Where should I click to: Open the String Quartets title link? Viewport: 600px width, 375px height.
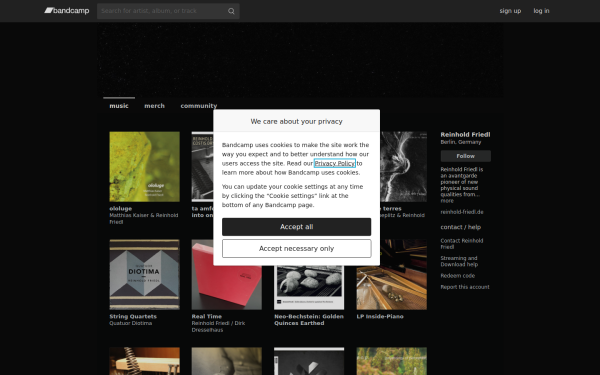[x=133, y=316]
